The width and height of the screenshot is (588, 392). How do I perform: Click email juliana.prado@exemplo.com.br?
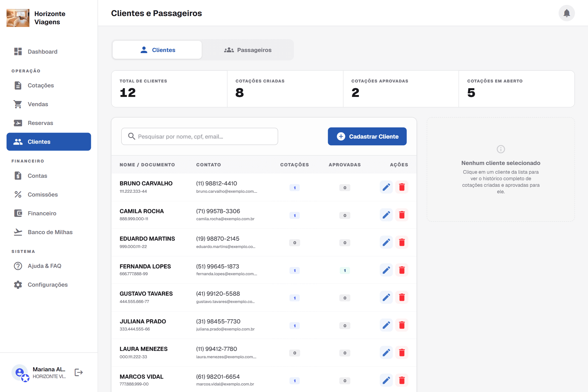point(225,329)
